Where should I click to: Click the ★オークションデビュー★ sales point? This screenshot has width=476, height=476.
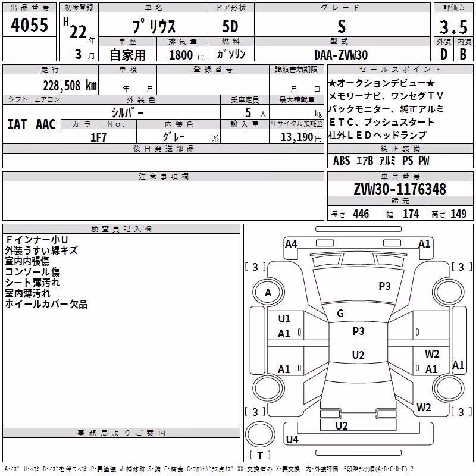click(x=381, y=83)
